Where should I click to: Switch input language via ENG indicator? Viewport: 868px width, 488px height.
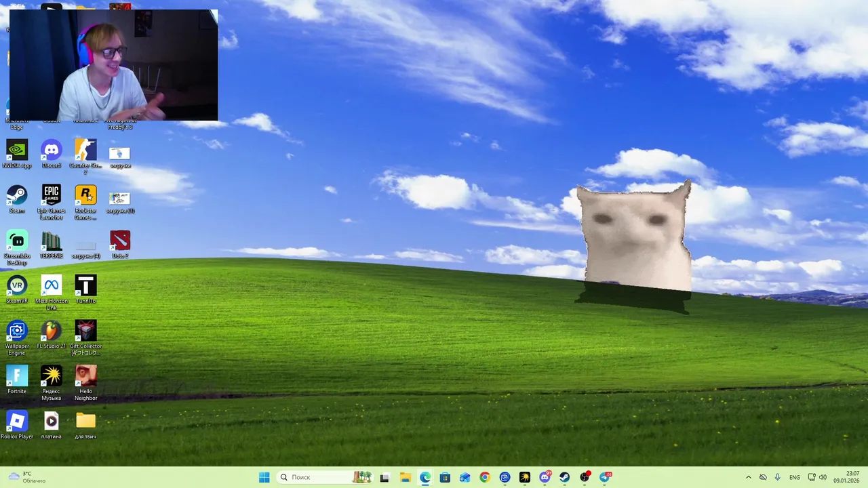point(794,477)
